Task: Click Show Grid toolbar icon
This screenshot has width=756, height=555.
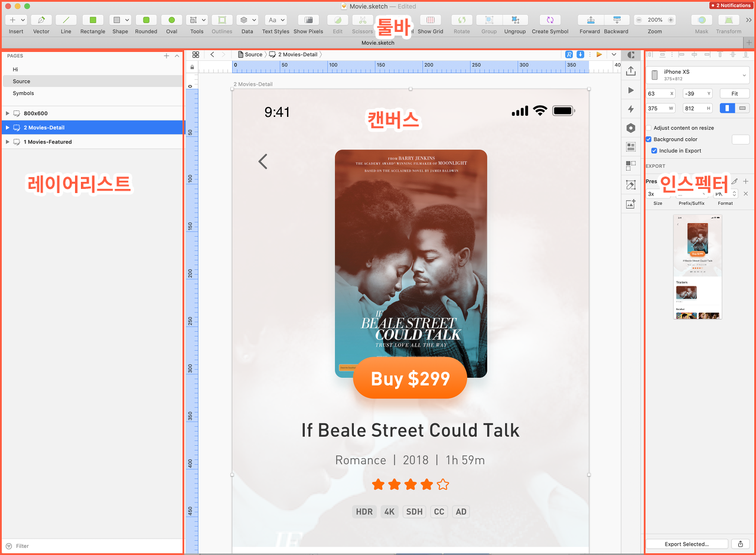Action: (431, 20)
